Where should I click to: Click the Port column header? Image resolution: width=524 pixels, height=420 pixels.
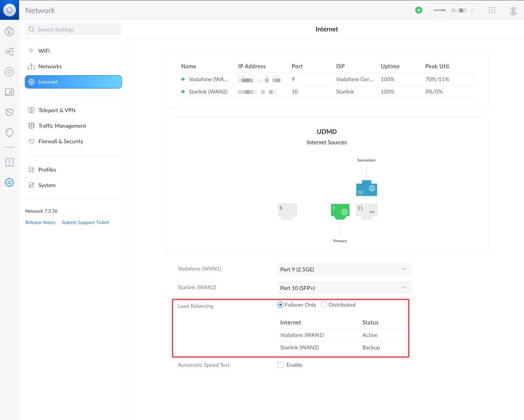click(x=297, y=66)
